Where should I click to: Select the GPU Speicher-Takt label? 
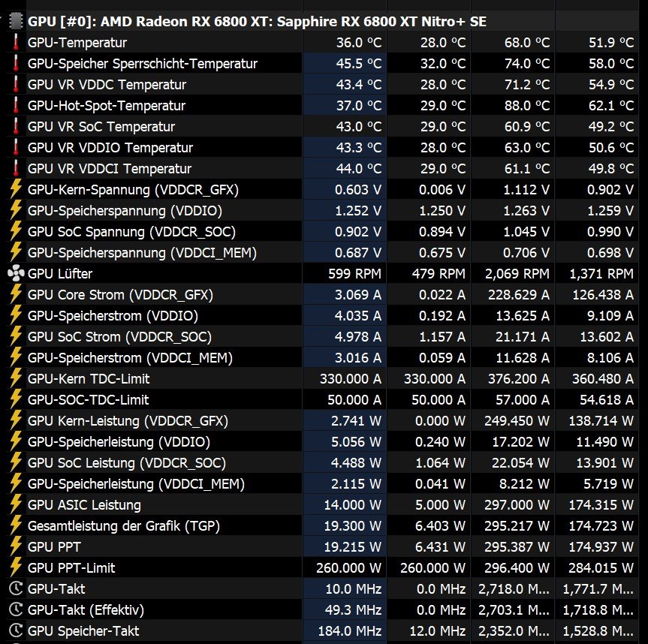pyautogui.click(x=83, y=630)
